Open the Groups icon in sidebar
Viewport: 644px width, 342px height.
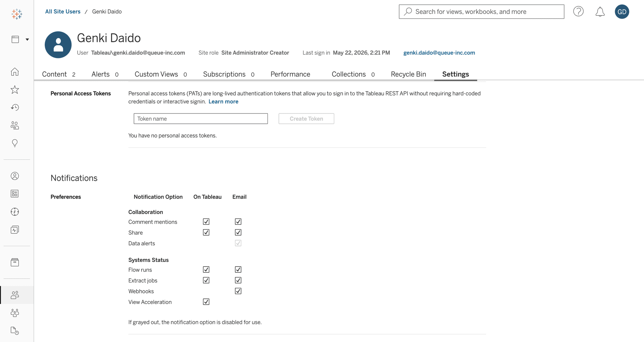[15, 313]
